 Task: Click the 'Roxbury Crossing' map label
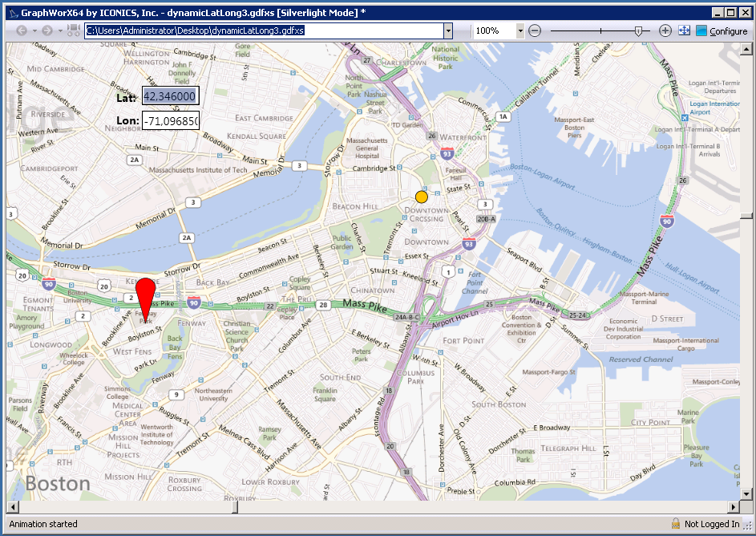[x=184, y=485]
